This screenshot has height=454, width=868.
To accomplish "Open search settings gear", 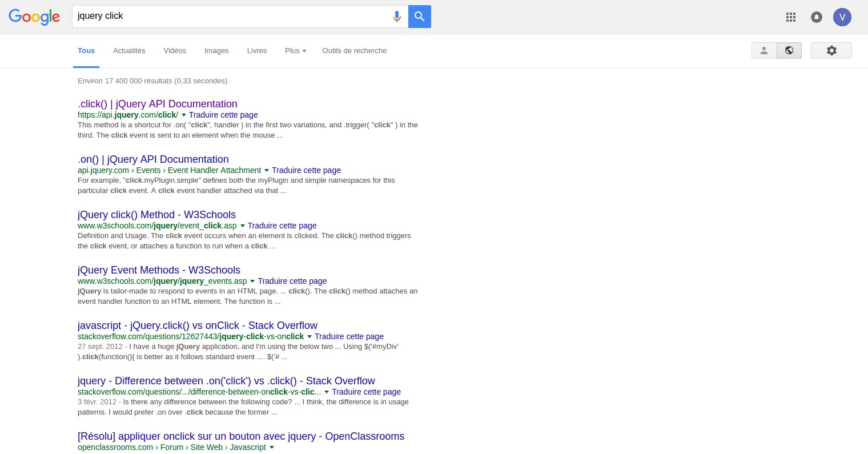I will coord(831,50).
